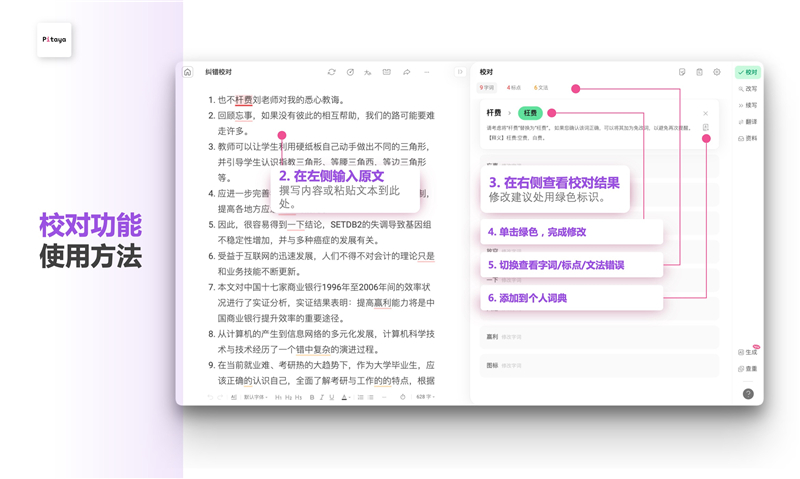
Task: Toggle bold formatting in bottom toolbar
Action: tap(311, 397)
